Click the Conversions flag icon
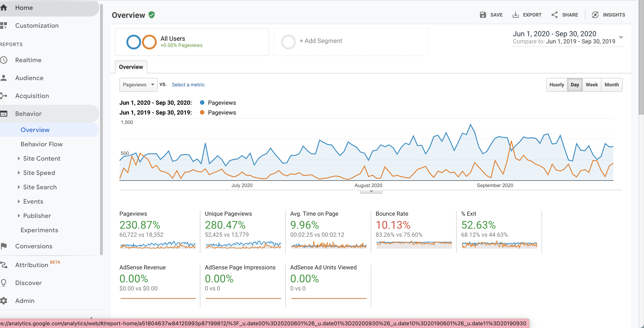644x328 pixels. tap(4, 246)
